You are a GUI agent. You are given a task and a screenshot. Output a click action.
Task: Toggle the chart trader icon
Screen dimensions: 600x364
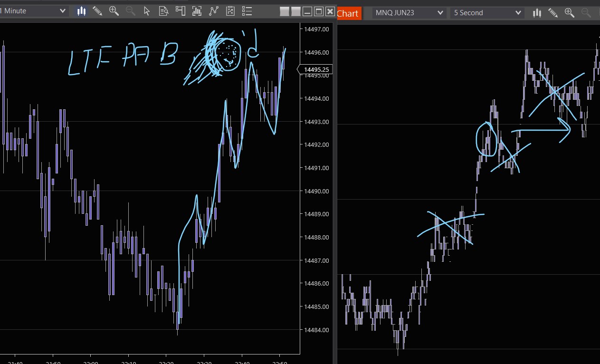(x=180, y=10)
